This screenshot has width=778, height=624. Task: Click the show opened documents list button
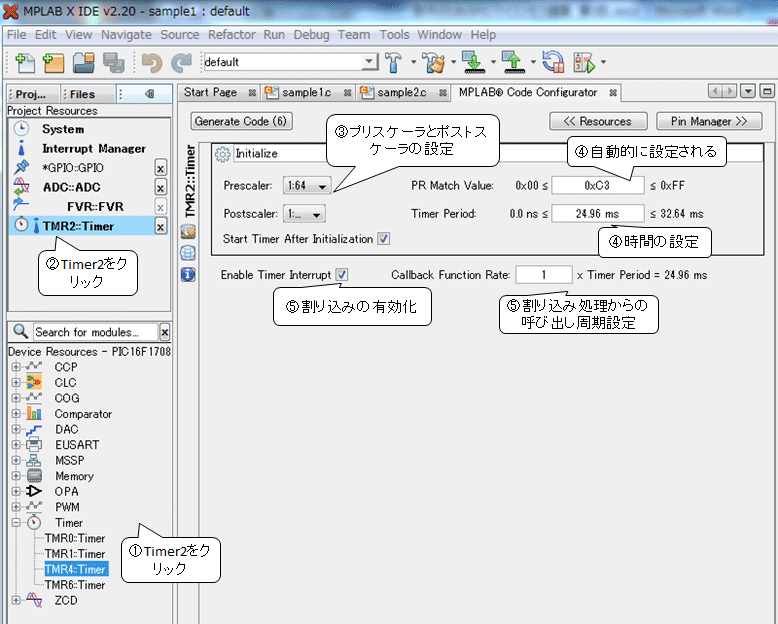748,91
